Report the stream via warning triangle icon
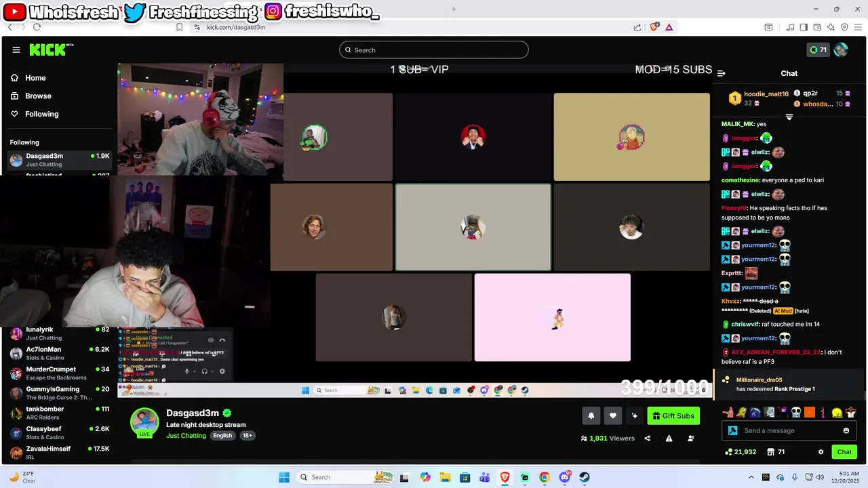 pos(669,439)
